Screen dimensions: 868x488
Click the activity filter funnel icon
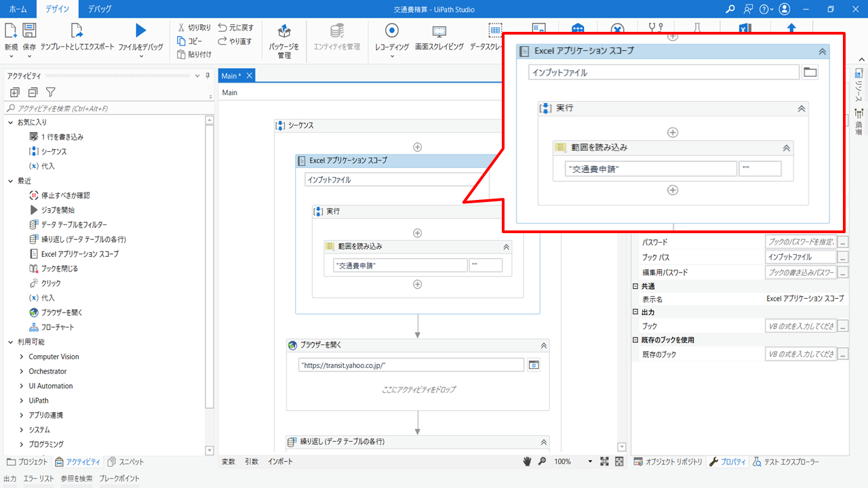pyautogui.click(x=50, y=92)
